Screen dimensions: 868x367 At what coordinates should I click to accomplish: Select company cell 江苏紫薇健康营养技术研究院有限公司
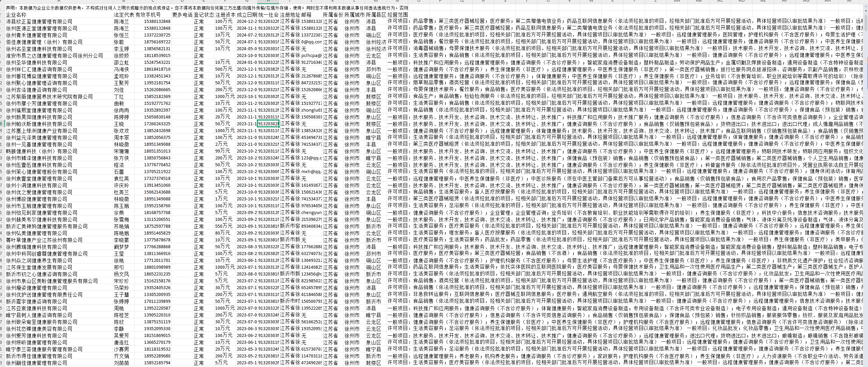pos(49,97)
